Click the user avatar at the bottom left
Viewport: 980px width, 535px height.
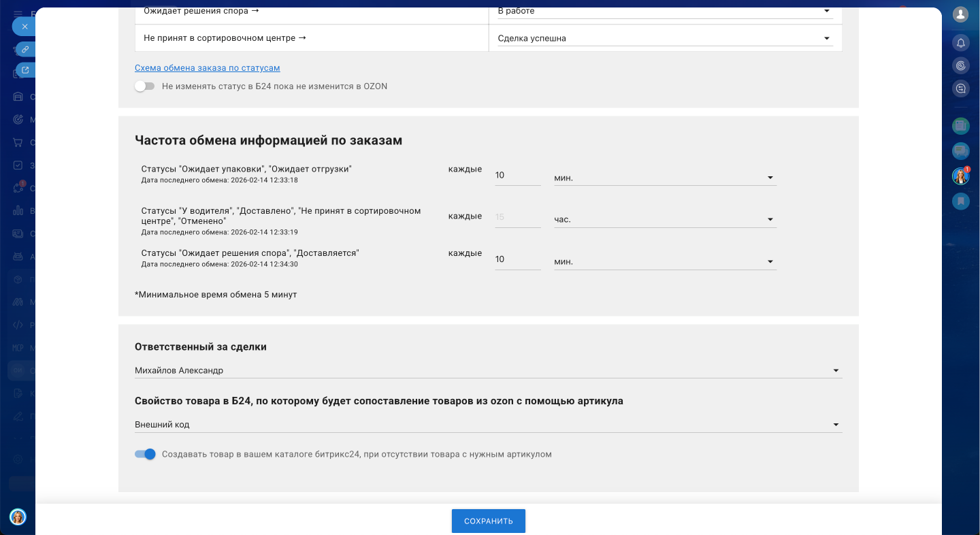click(18, 517)
